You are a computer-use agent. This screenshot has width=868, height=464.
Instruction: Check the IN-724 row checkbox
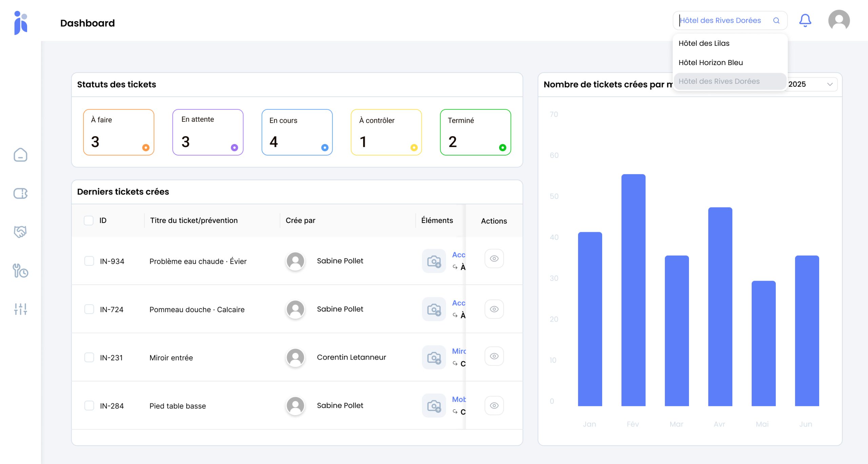click(x=89, y=309)
